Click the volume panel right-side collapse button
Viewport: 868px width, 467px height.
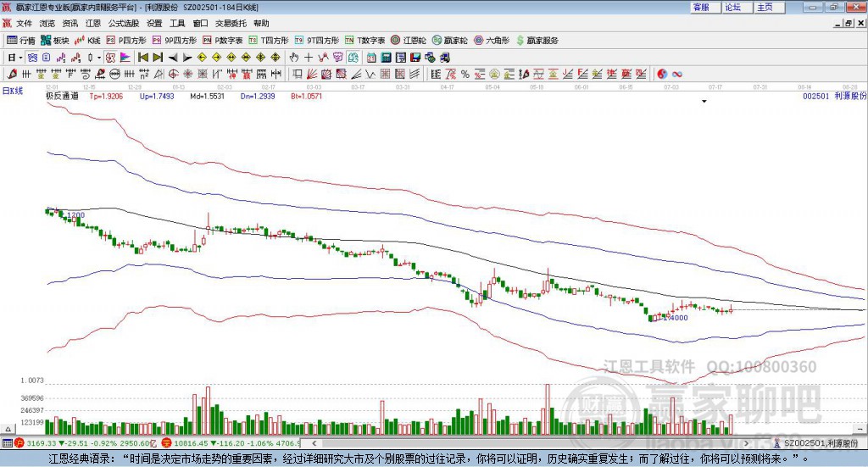click(x=860, y=428)
